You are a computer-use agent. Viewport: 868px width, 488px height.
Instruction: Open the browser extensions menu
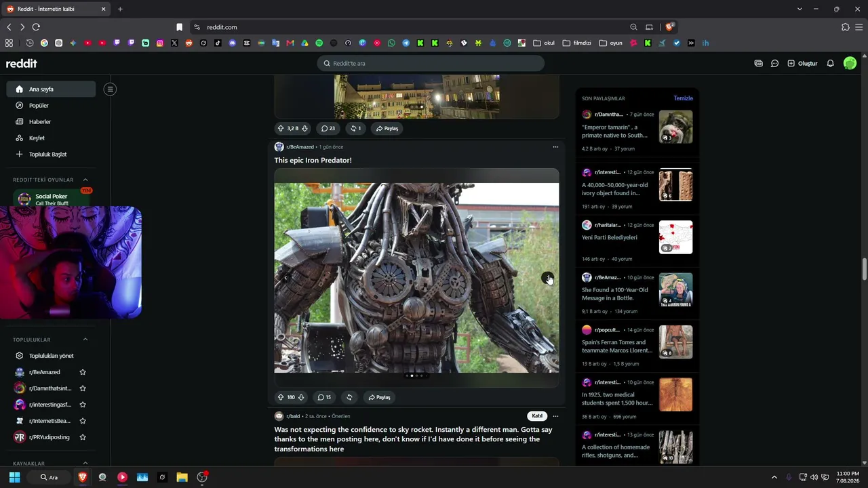845,27
